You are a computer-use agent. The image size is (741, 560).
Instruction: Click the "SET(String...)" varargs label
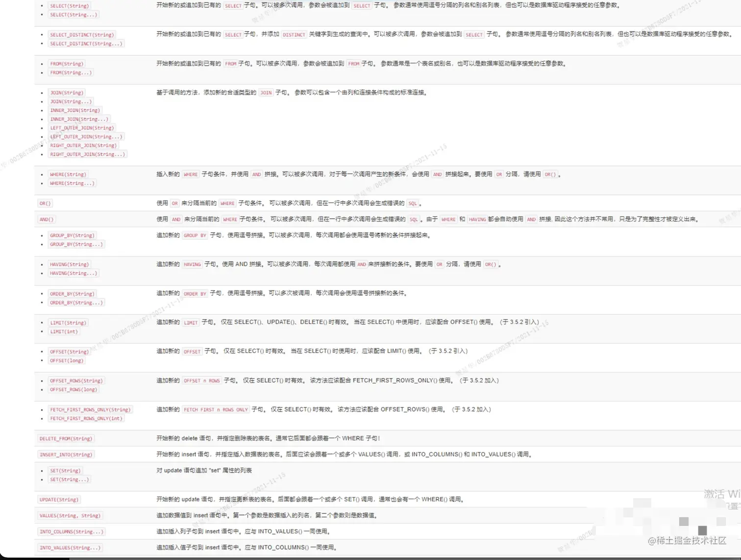69,480
